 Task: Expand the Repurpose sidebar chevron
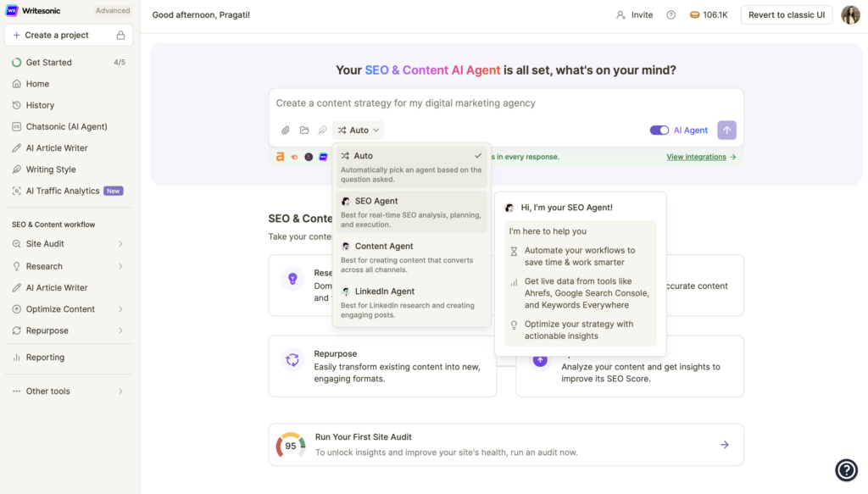pos(120,330)
